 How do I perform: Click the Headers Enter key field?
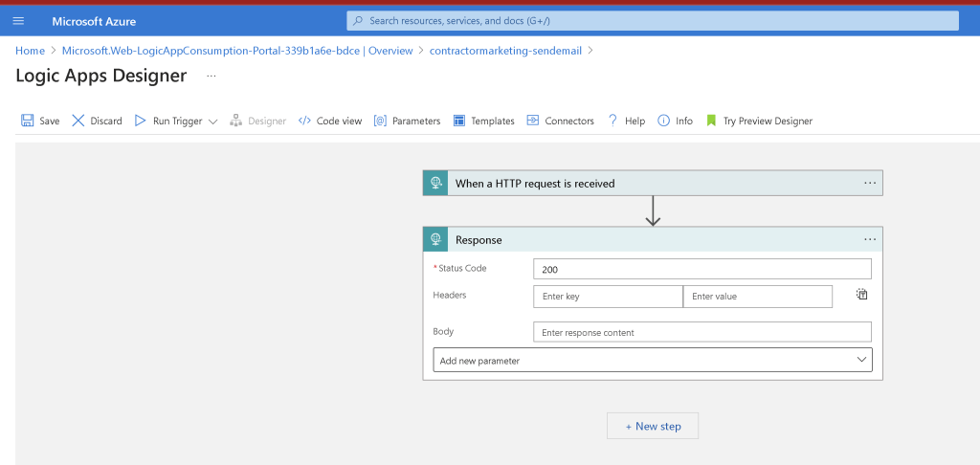(608, 297)
